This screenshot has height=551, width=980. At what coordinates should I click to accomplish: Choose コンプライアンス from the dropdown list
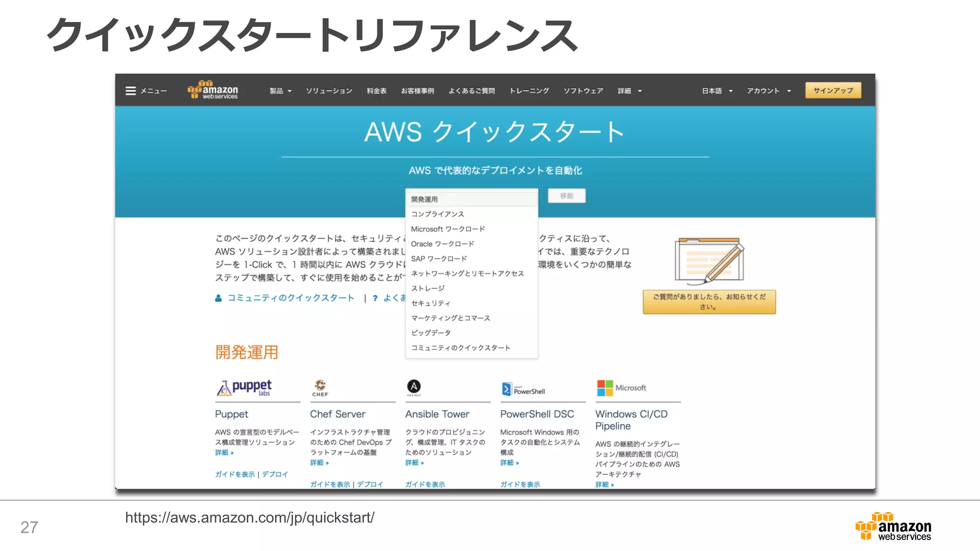(471, 214)
